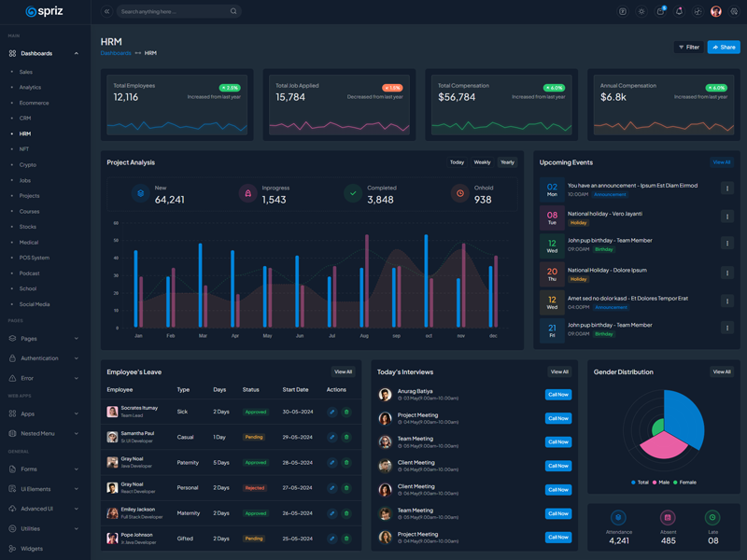Edit Socrates Itumay's leave entry
This screenshot has width=747, height=560.
coord(331,412)
